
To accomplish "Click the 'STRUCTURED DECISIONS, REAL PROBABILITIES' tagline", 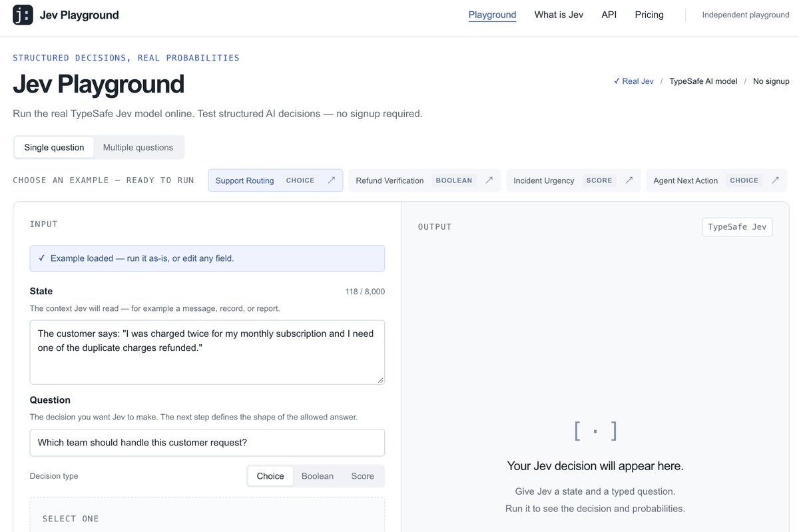I will point(126,58).
